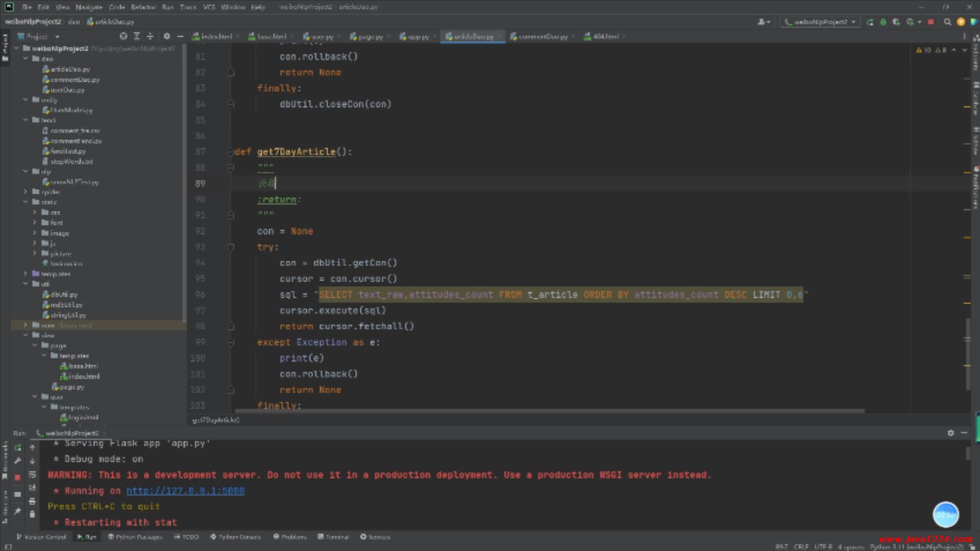This screenshot has height=551, width=980.
Task: Click the Project panel target locate icon
Action: coord(123,36)
